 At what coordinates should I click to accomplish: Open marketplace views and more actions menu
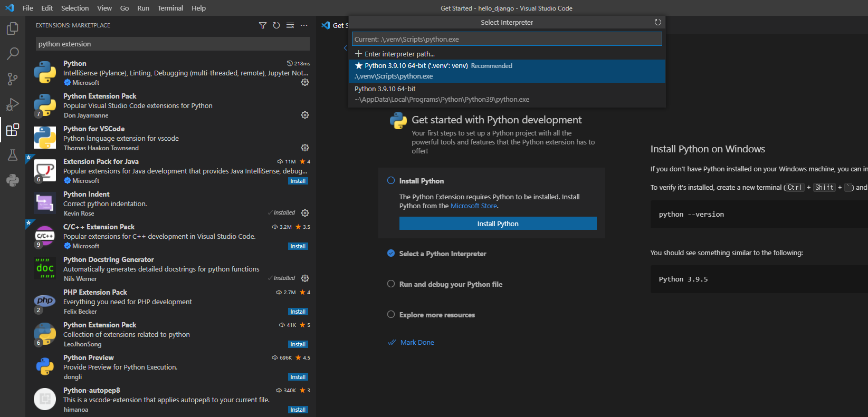coord(304,25)
